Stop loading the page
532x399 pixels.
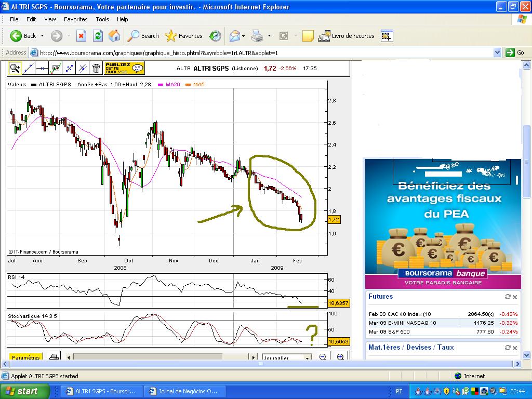[81, 36]
